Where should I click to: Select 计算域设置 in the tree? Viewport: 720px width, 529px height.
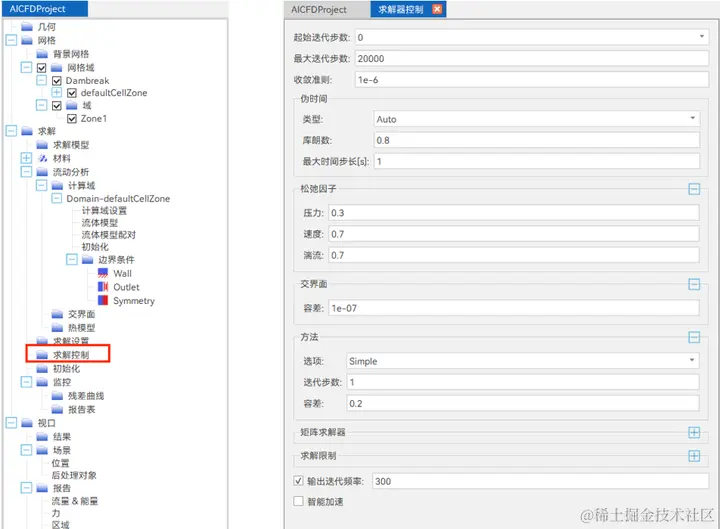104,211
